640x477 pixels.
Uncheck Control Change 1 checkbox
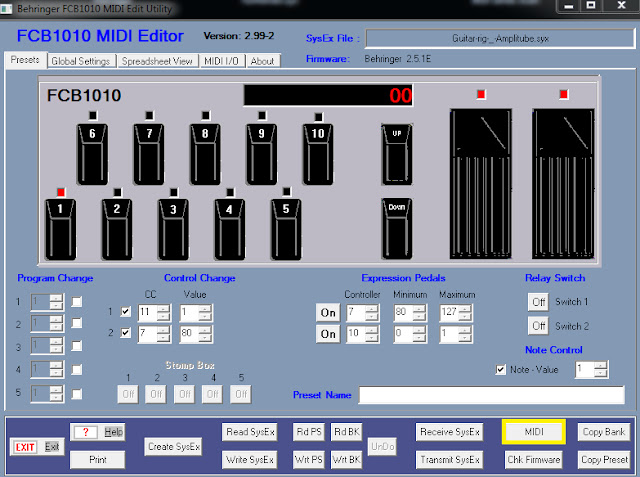[126, 312]
